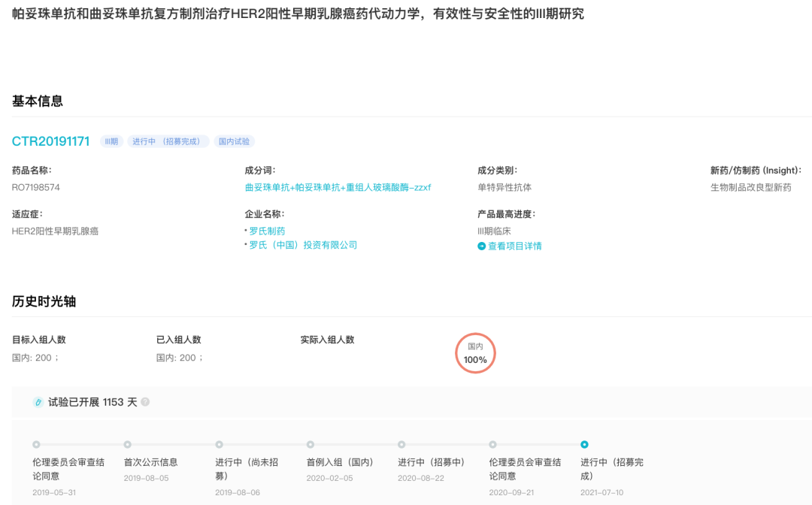Open 罗氏（中国）投资有限公司 company link
Image resolution: width=812 pixels, height=505 pixels.
(303, 245)
